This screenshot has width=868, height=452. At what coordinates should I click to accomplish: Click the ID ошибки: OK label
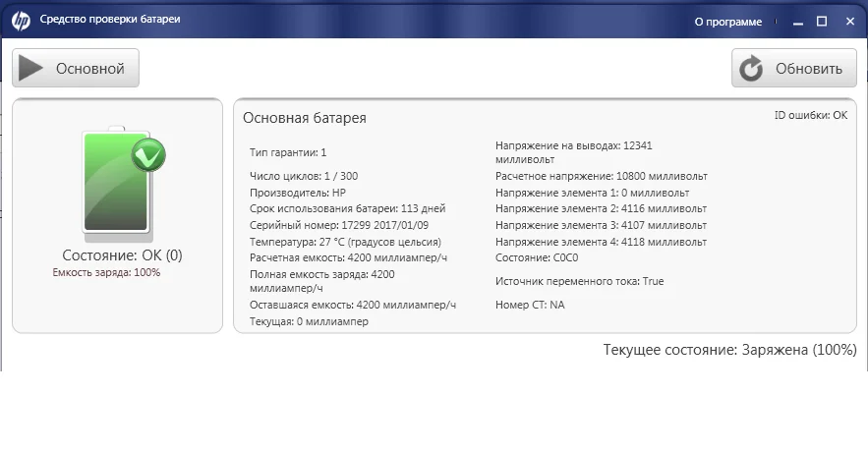(810, 115)
